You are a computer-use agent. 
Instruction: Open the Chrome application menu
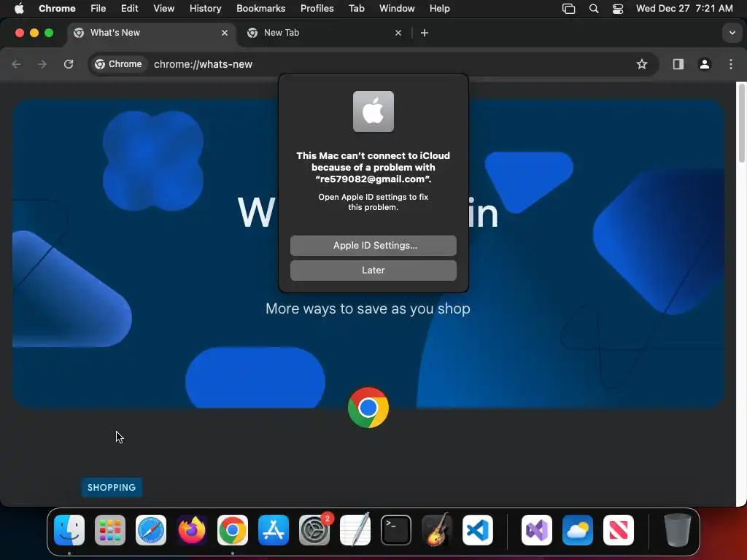coord(57,9)
